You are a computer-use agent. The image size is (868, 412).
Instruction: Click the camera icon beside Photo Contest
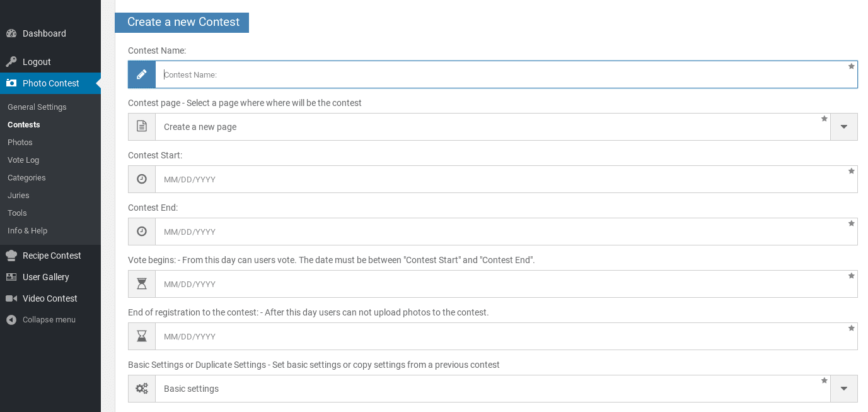click(x=13, y=83)
